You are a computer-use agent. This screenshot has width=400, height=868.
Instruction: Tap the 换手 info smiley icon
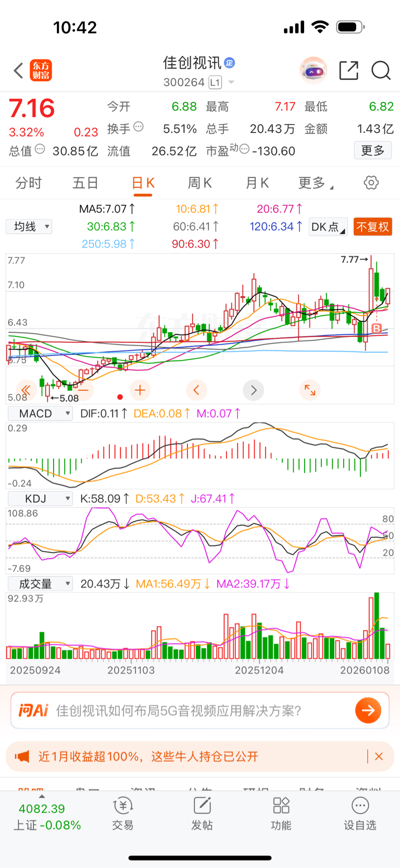click(139, 127)
